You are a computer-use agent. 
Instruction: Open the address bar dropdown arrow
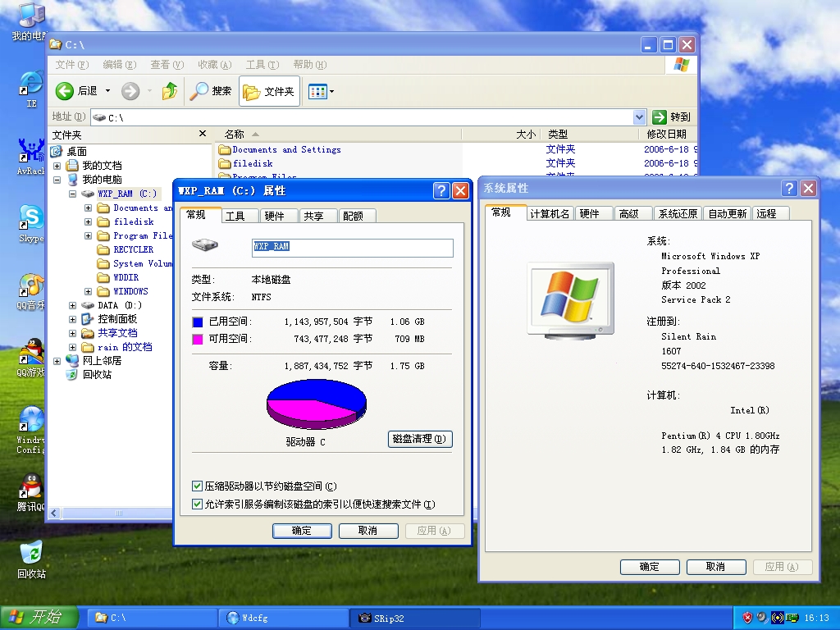[x=640, y=117]
